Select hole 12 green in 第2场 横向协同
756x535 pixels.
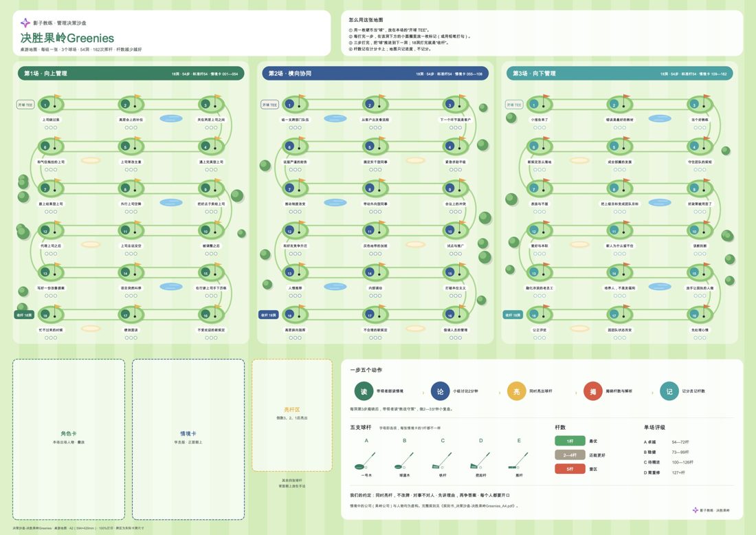(295, 230)
